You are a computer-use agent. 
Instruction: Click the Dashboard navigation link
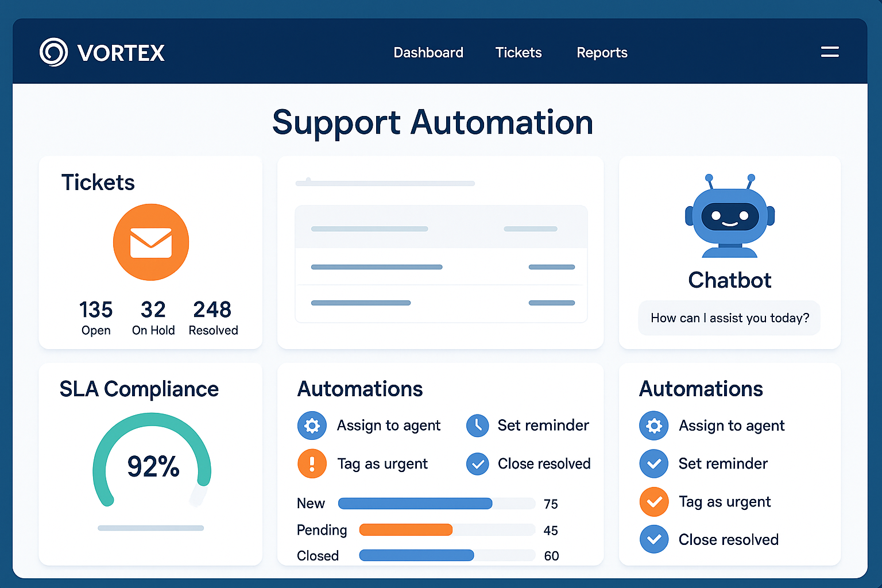point(428,52)
